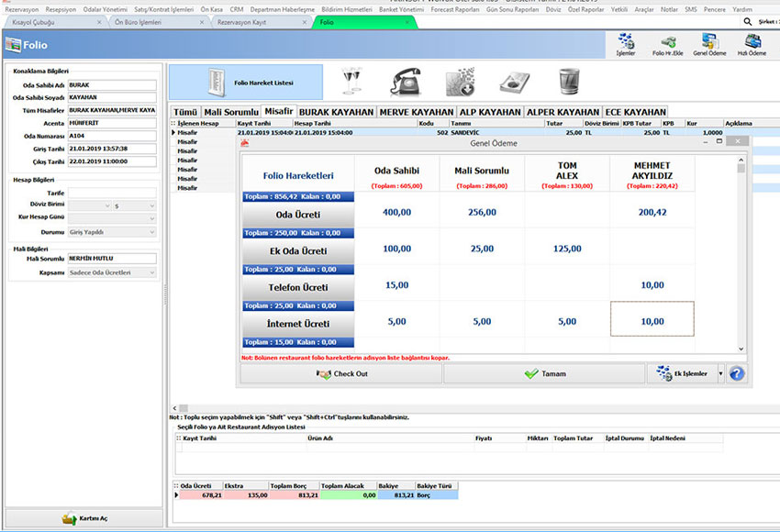
Task: Click the blue help question mark icon
Action: 737,373
